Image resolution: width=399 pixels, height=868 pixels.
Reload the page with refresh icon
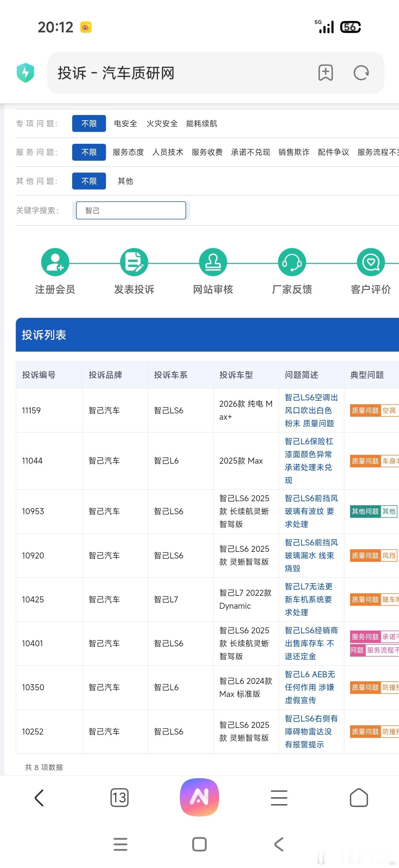(x=361, y=73)
